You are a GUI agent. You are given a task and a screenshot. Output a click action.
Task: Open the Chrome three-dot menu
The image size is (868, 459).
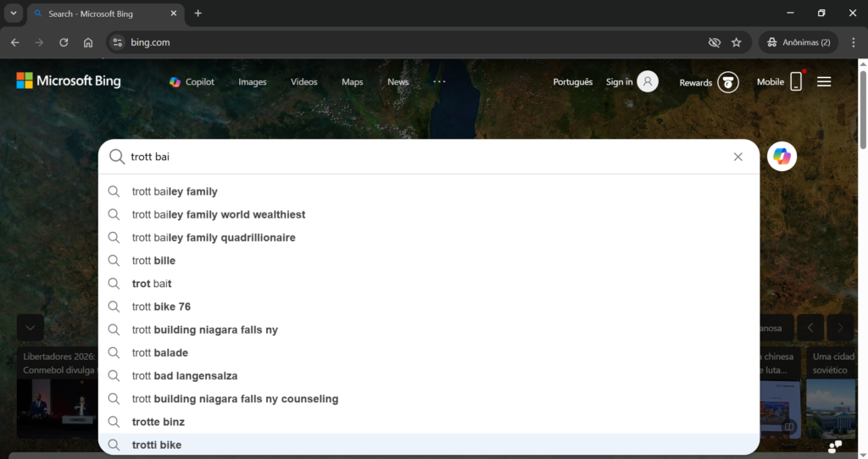pyautogui.click(x=853, y=42)
